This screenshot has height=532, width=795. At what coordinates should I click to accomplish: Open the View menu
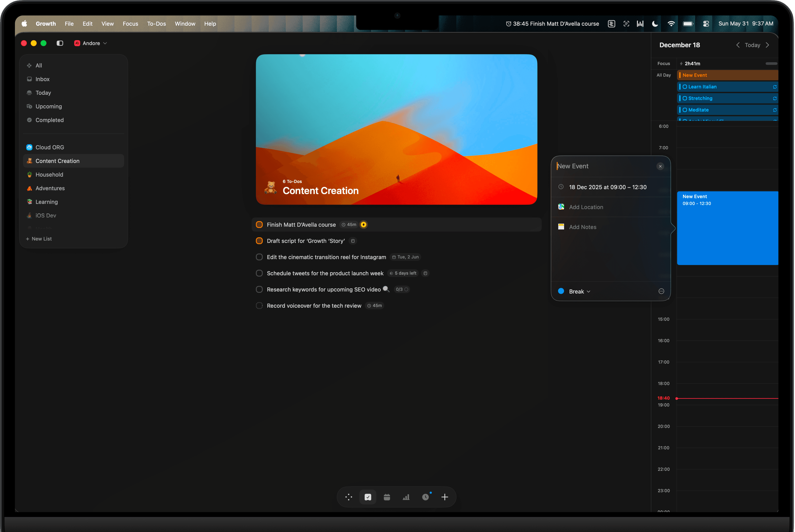point(108,24)
